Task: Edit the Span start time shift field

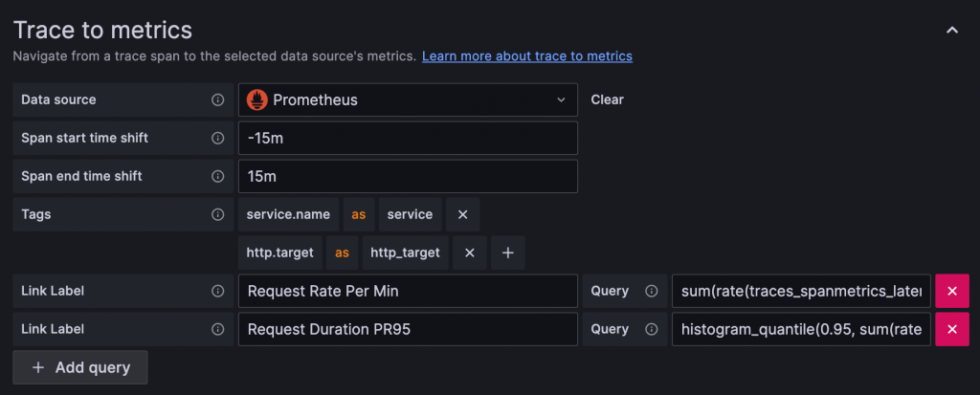Action: point(408,138)
